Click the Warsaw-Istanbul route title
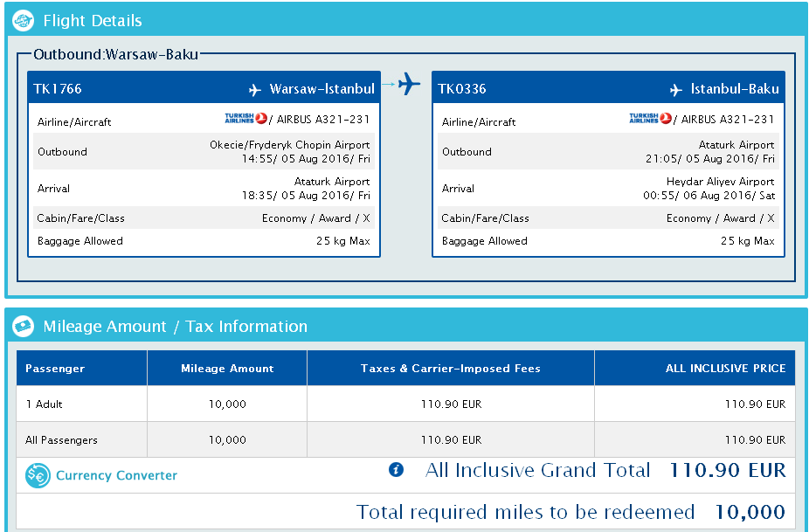 click(322, 89)
